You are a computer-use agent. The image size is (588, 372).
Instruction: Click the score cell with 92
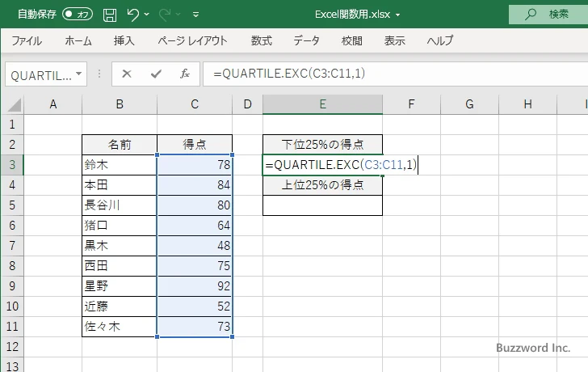click(x=195, y=286)
